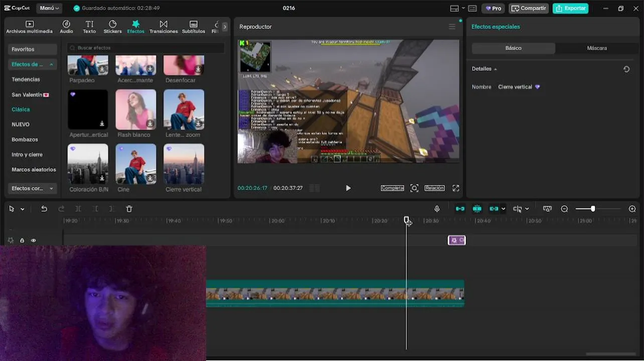Enter fullscreen preview
The image size is (644, 361).
456,188
